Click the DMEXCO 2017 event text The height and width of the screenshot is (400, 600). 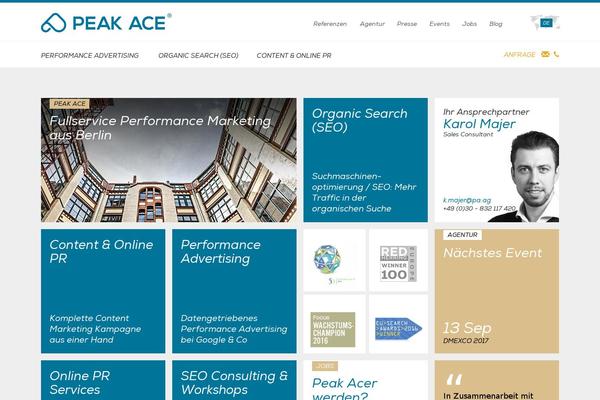[466, 341]
